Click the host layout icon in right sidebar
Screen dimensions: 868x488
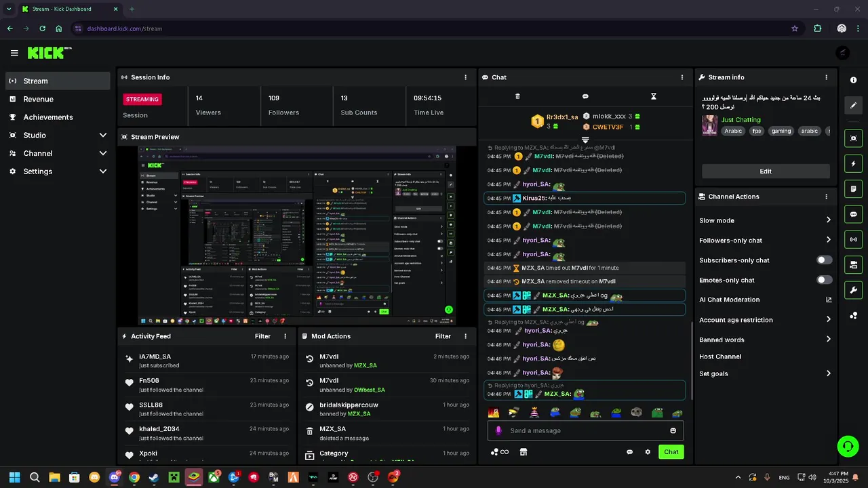click(853, 264)
